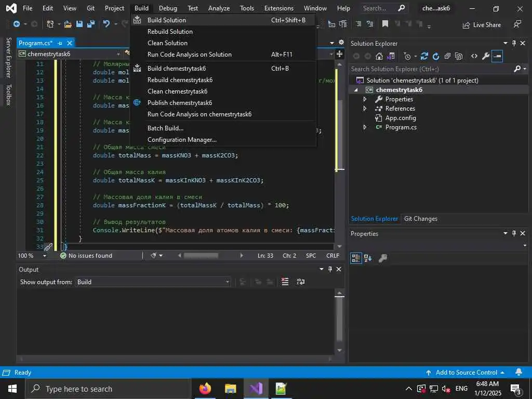
Task: Click the Save All icon
Action: (x=91, y=24)
